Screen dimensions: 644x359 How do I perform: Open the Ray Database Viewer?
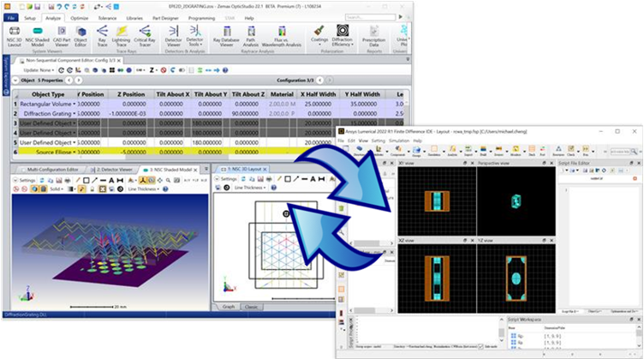tap(226, 36)
